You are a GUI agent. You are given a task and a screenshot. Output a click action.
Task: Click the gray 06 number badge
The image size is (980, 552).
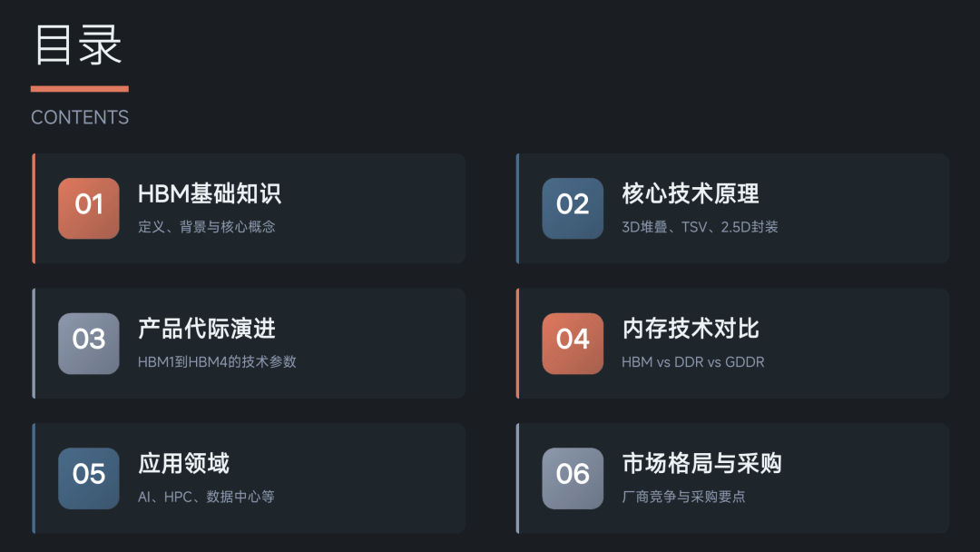[x=573, y=478]
